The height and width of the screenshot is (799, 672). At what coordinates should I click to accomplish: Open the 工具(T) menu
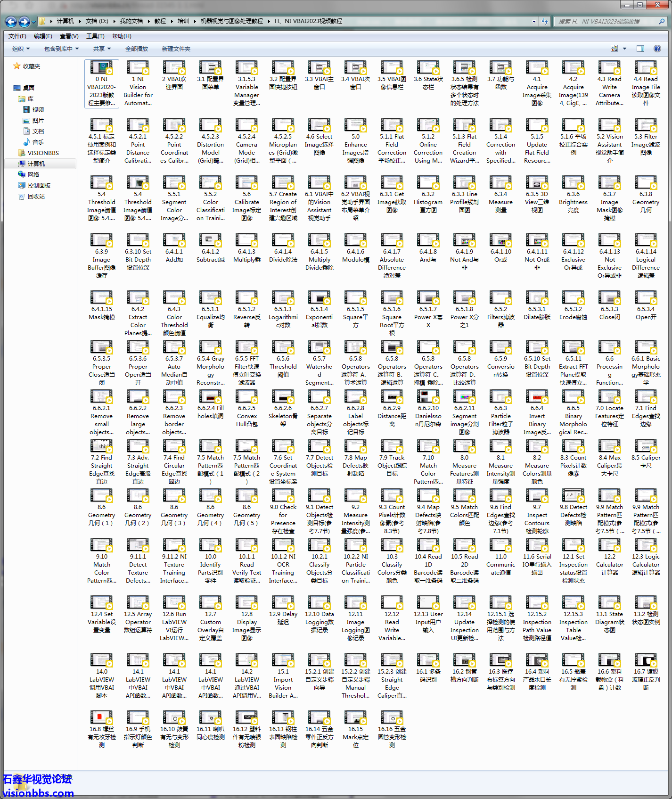[95, 36]
